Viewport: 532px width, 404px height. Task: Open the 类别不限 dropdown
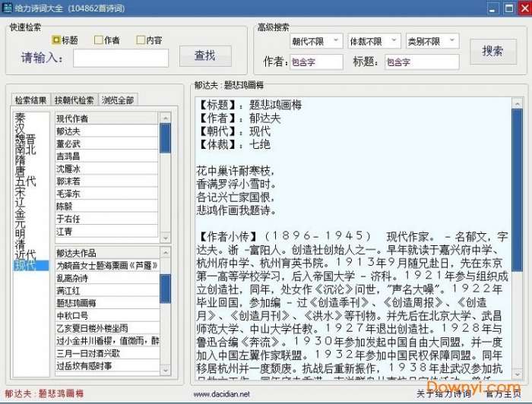point(432,41)
